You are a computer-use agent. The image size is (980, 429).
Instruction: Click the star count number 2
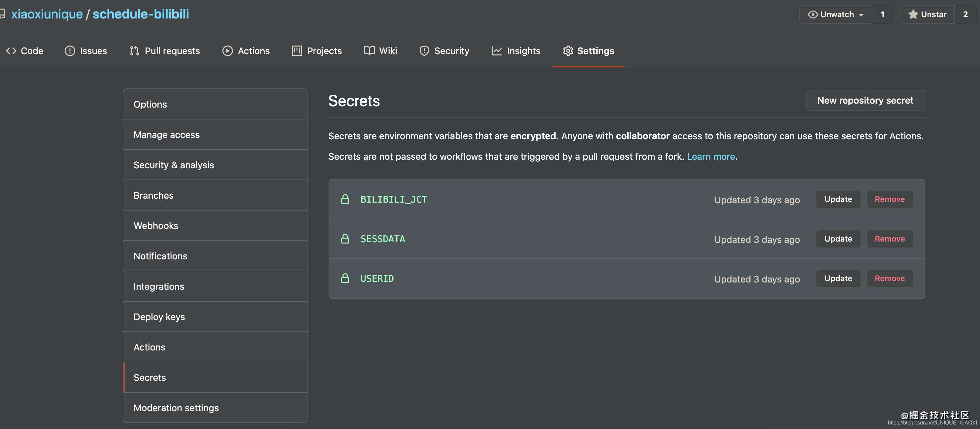[965, 15]
